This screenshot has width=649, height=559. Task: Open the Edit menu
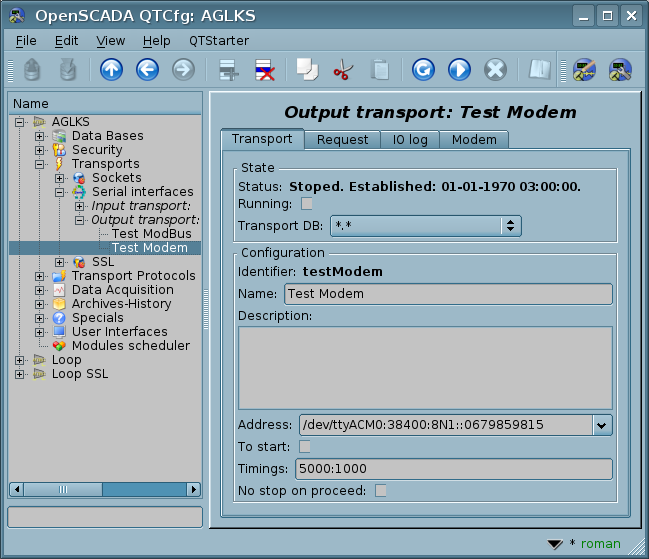point(66,41)
